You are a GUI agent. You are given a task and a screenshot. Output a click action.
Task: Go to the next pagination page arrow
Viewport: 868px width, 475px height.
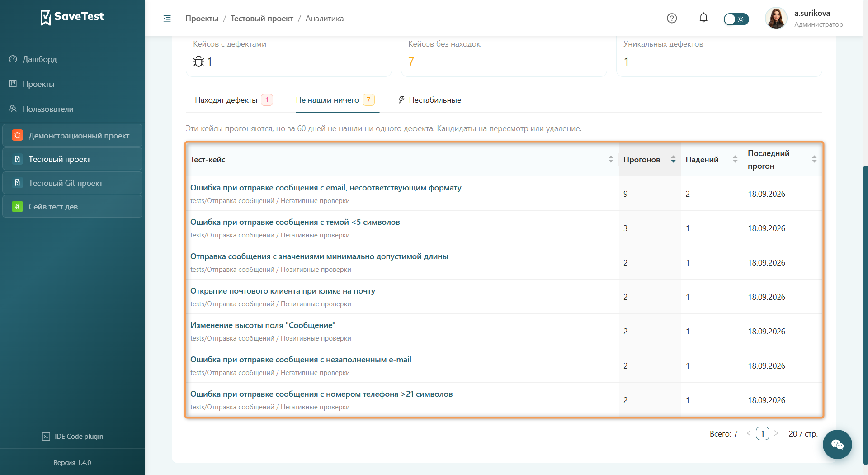776,433
